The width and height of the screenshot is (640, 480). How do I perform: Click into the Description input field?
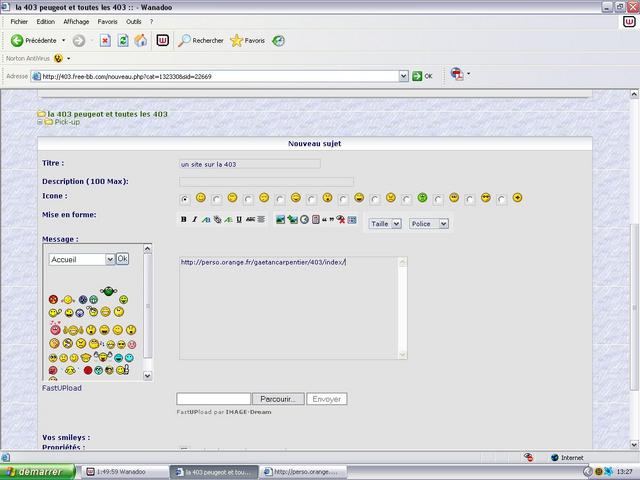pos(266,181)
